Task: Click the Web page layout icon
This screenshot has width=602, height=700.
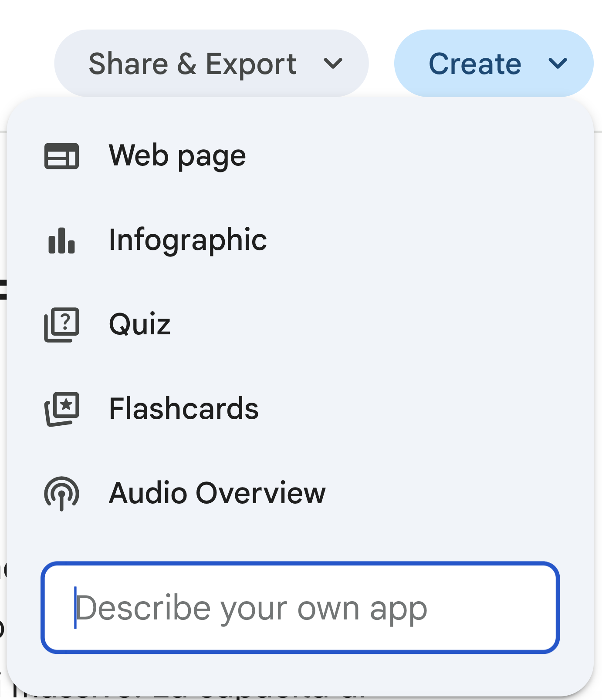Action: point(61,156)
